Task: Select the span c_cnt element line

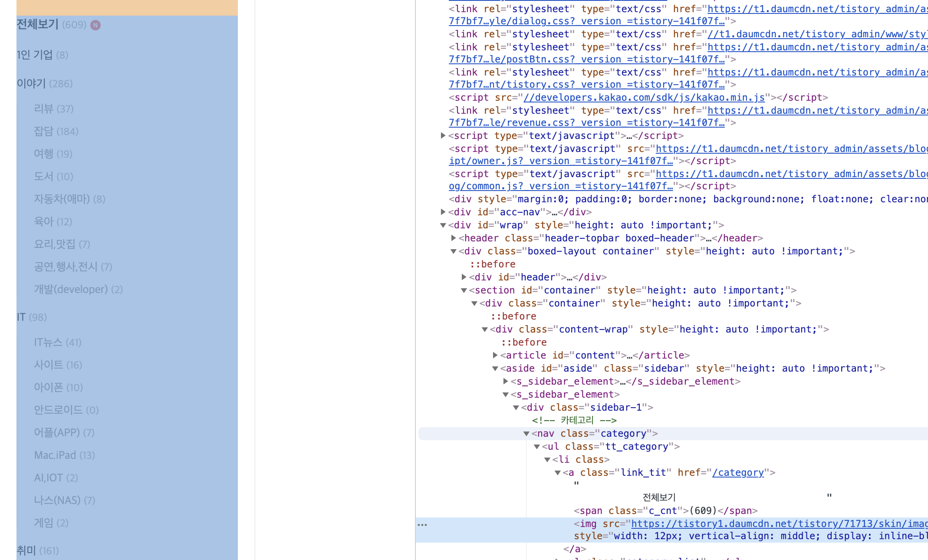Action: 665,511
